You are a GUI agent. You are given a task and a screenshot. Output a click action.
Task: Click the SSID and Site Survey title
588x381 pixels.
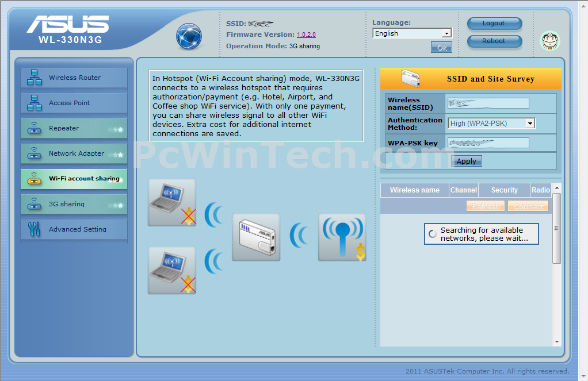(491, 79)
